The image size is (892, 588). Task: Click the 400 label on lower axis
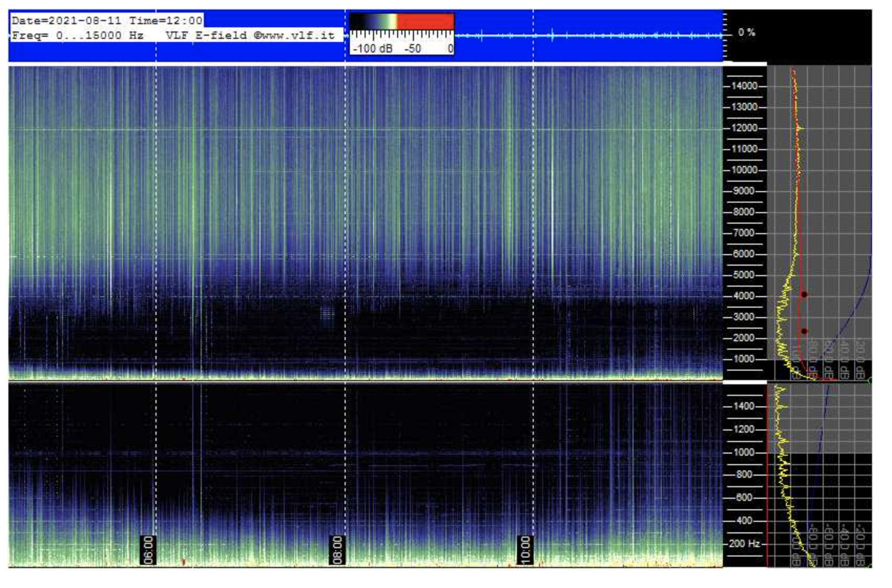(x=744, y=520)
